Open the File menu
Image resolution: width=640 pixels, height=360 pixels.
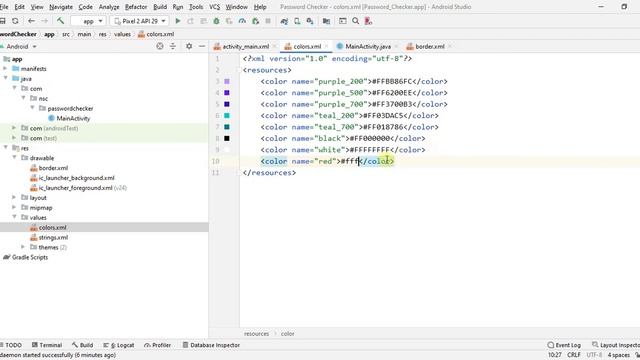tap(4, 7)
